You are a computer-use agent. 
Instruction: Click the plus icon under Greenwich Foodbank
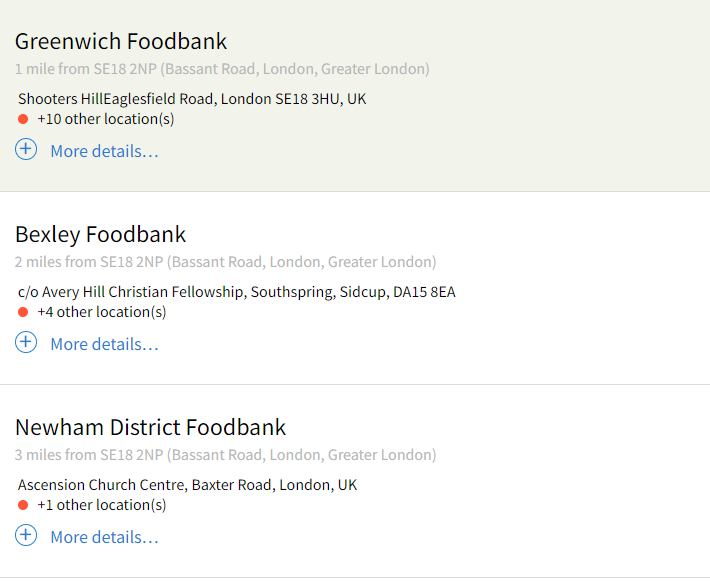coord(26,149)
